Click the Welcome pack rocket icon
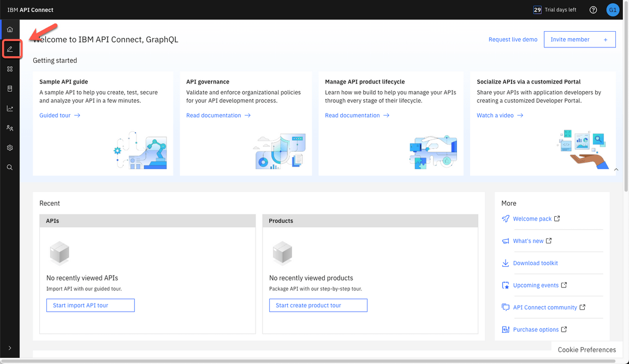The width and height of the screenshot is (629, 364). (506, 218)
